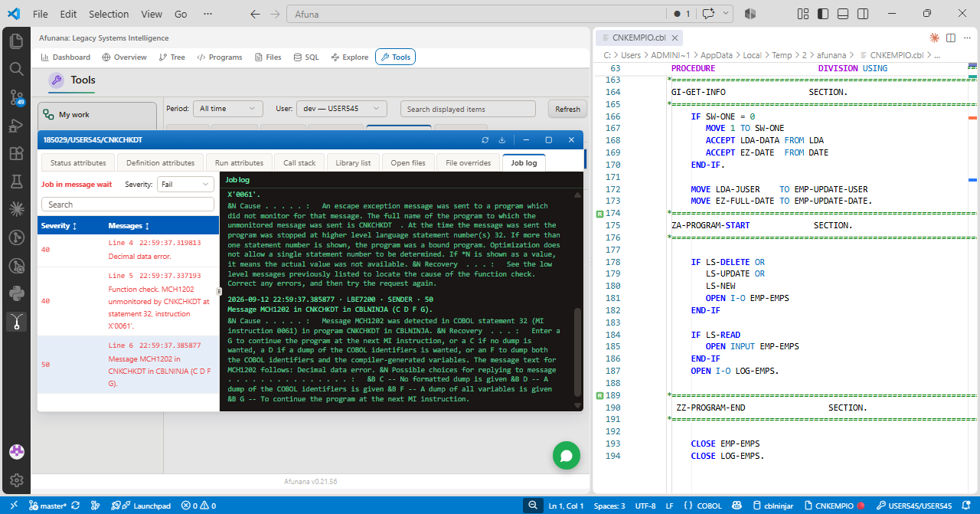Toggle the bottom Panel
Image resolution: width=980 pixels, height=514 pixels.
click(843, 14)
